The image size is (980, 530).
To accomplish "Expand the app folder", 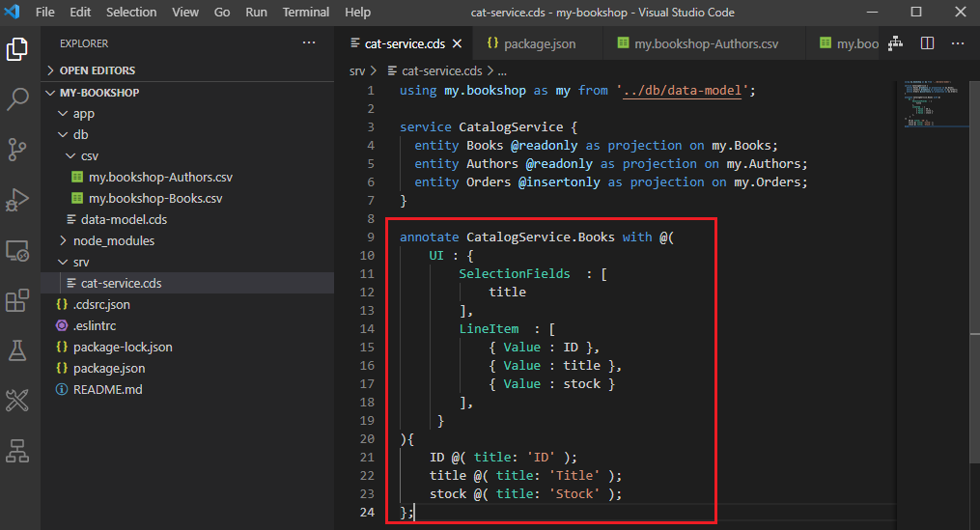I will [x=84, y=113].
